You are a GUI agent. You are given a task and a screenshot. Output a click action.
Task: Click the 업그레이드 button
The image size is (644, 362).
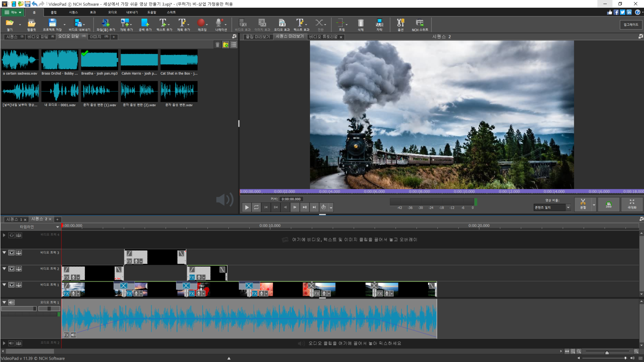coord(631,24)
